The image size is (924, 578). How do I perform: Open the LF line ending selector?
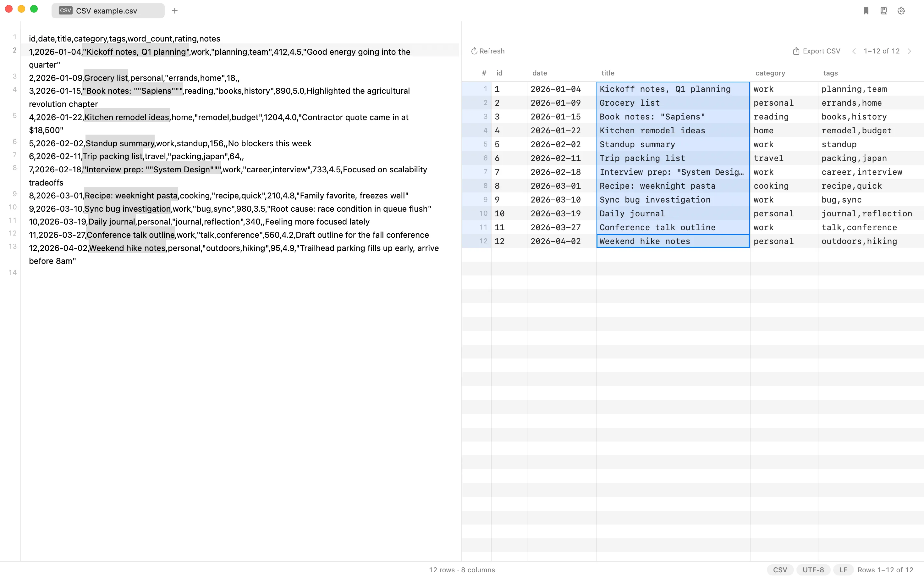point(843,570)
